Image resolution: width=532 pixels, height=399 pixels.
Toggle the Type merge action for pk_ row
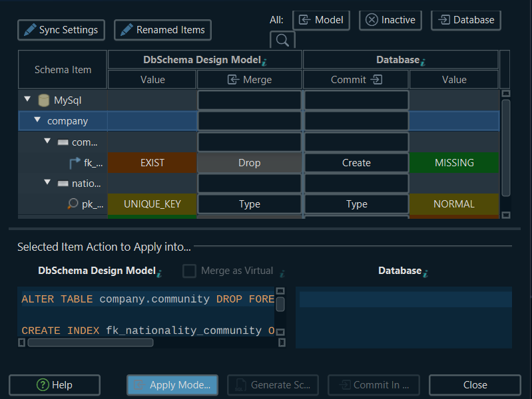click(x=250, y=204)
